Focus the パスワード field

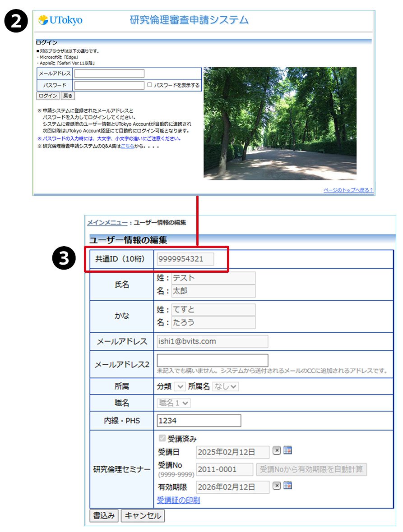click(x=109, y=85)
